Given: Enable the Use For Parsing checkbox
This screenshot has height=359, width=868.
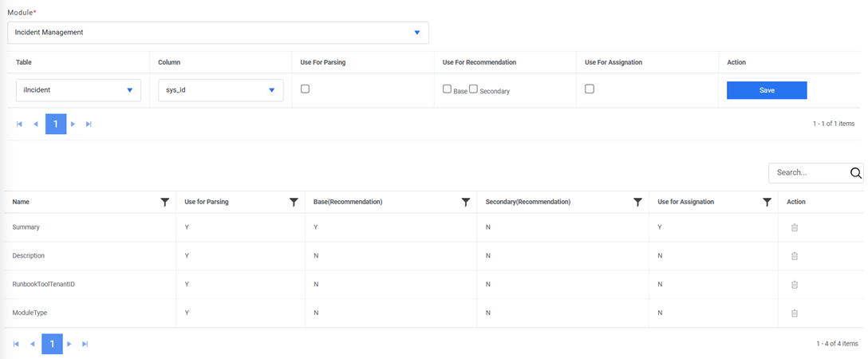Looking at the screenshot, I should tap(305, 89).
